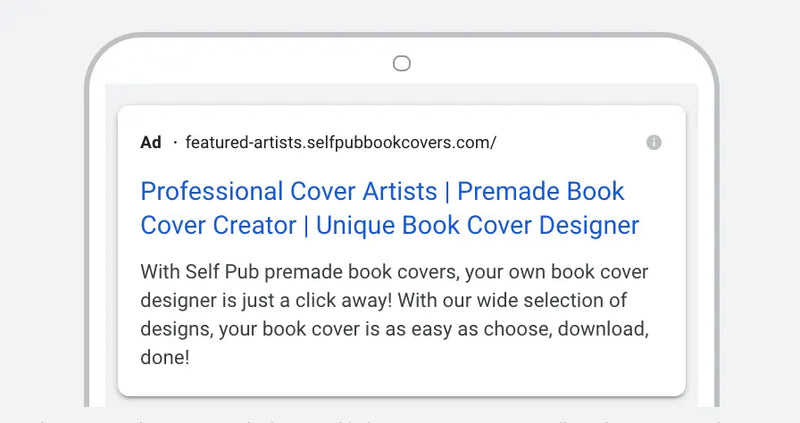This screenshot has width=800, height=423.
Task: Click the ad info icon
Action: click(x=654, y=143)
